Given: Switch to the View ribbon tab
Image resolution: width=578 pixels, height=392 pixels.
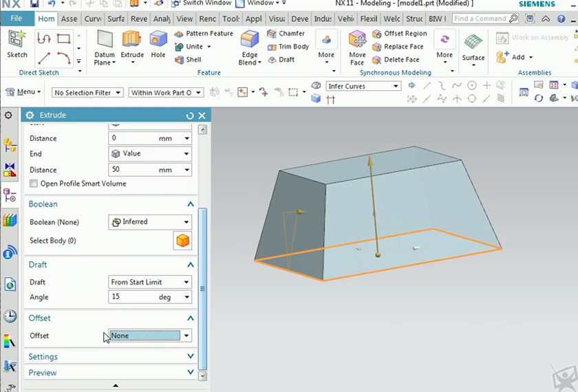Looking at the screenshot, I should coord(184,19).
